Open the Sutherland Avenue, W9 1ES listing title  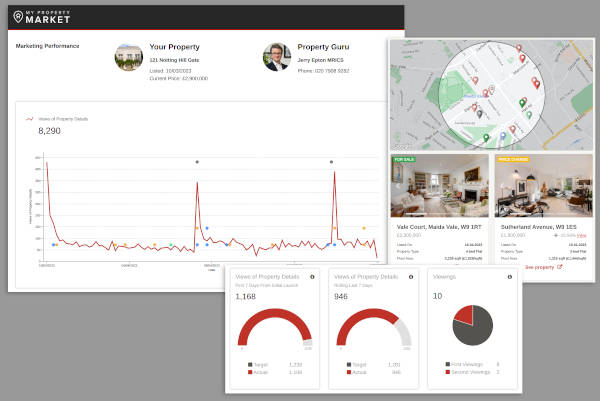point(538,227)
